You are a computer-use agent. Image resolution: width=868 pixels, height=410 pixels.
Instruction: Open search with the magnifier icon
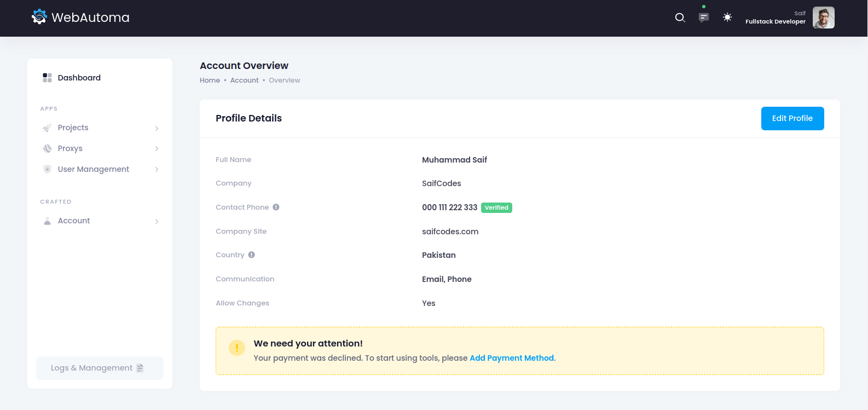[x=680, y=18]
